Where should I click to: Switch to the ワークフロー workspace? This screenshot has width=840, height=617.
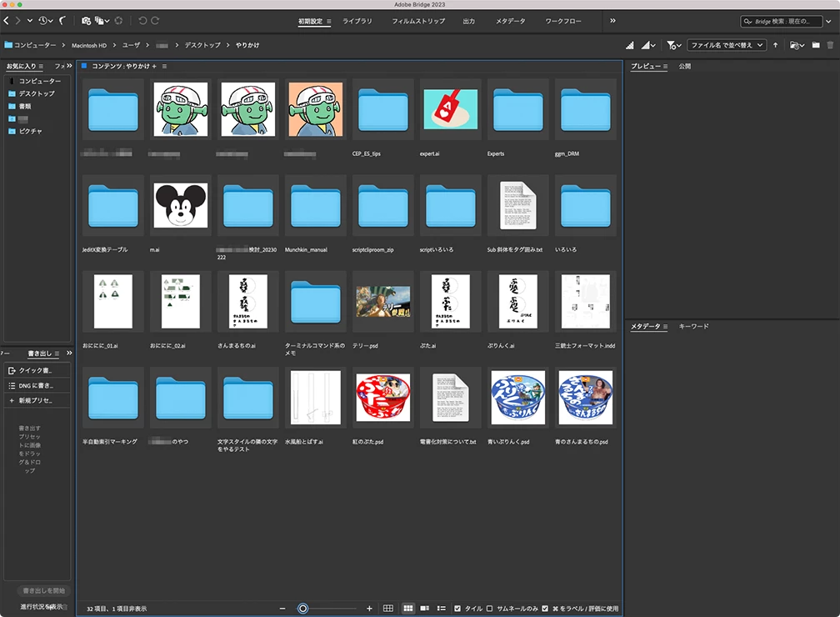(x=563, y=22)
